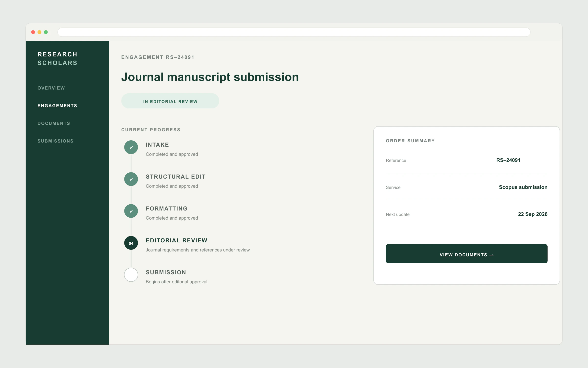588x368 pixels.
Task: Click the FORMATTING step title
Action: click(x=167, y=209)
